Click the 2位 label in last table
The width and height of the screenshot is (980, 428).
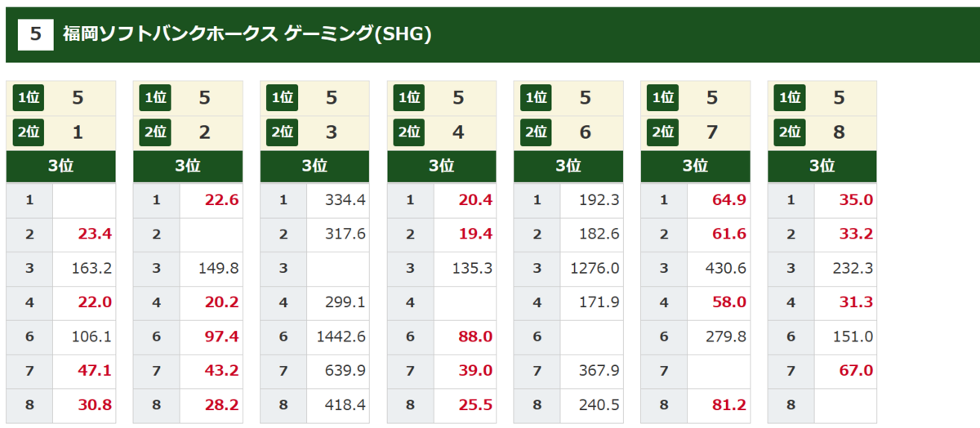[x=790, y=132]
